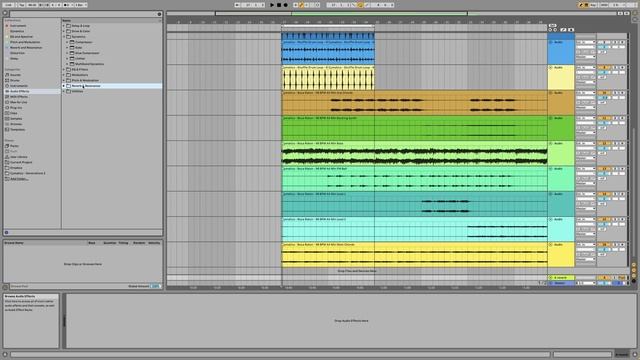
Task: Mute the Main Chords track with its activator
Action: click(604, 244)
